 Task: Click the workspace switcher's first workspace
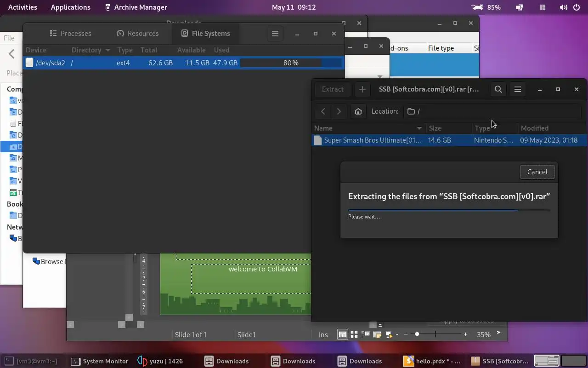click(546, 361)
